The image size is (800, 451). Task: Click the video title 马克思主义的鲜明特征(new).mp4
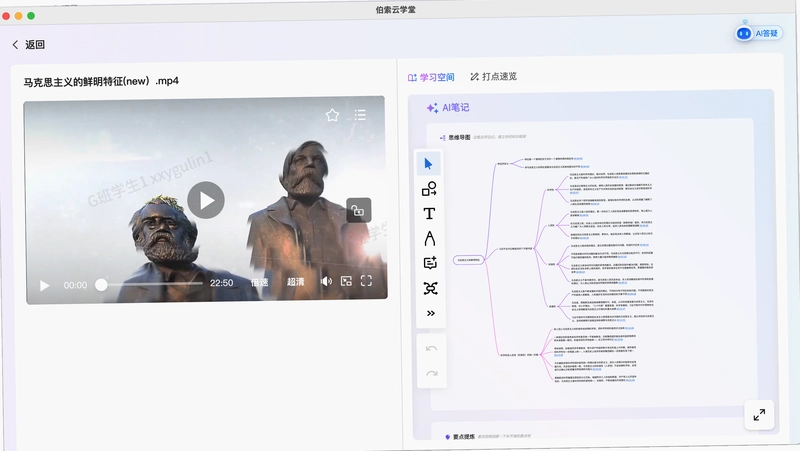point(101,81)
